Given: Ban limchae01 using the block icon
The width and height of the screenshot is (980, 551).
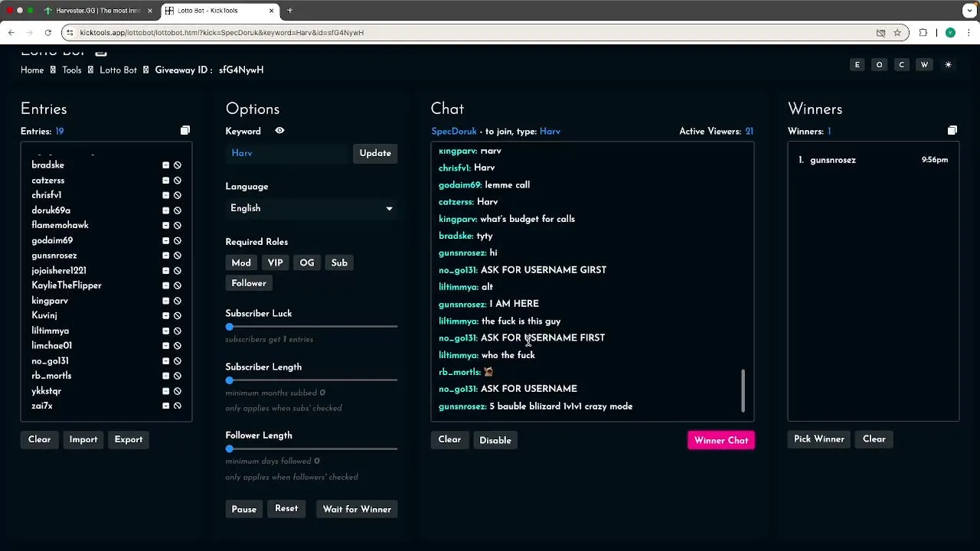Looking at the screenshot, I should (x=177, y=346).
